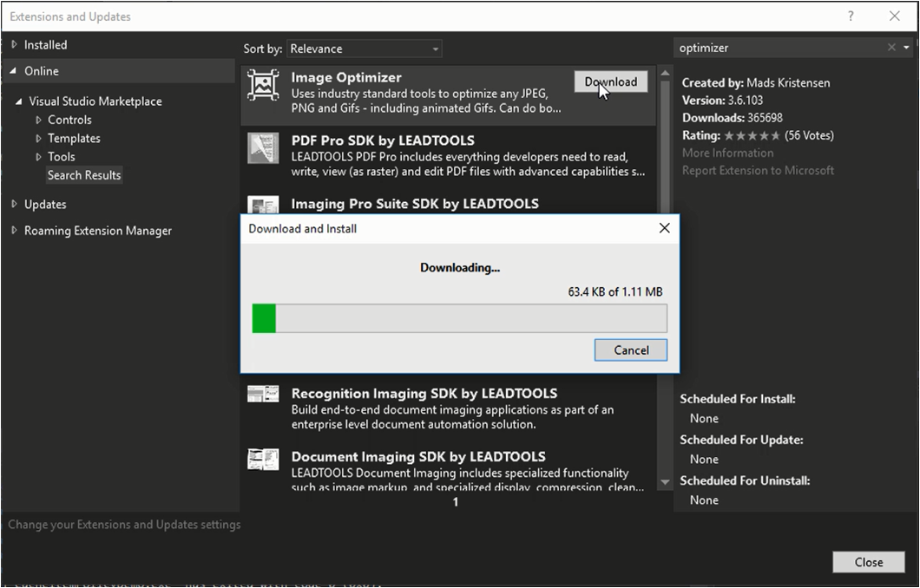Select the Online tree item
Viewport: 920px width, 588px height.
41,71
